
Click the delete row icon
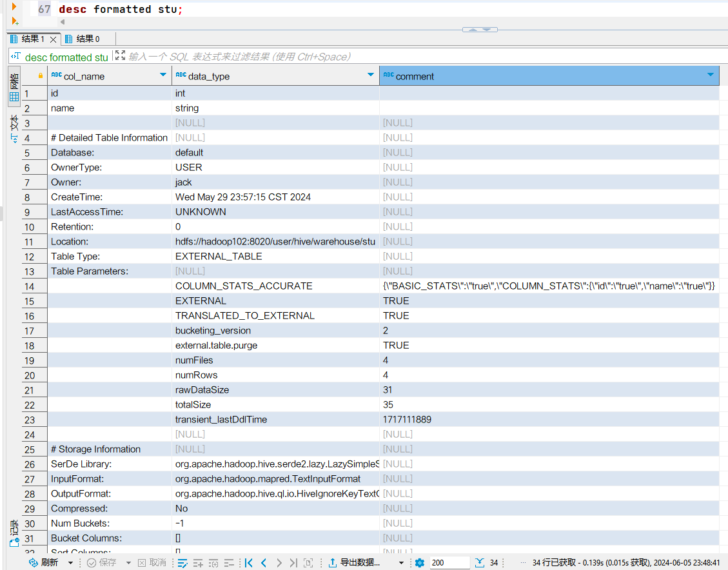point(229,563)
